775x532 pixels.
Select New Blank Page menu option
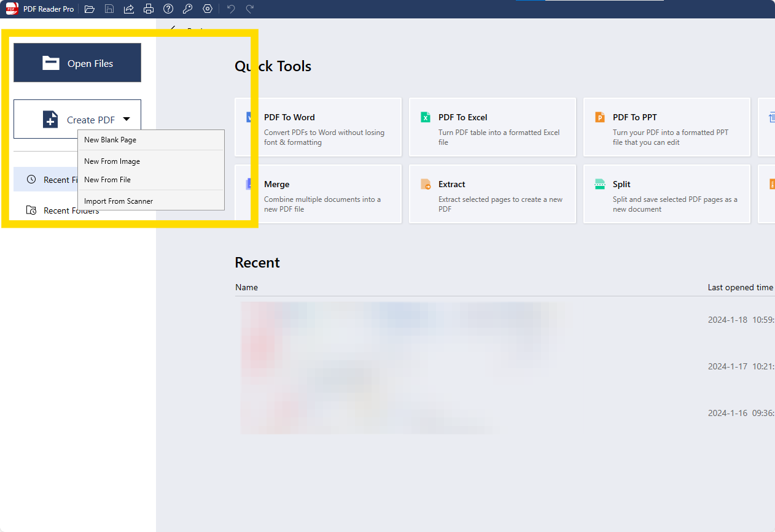click(x=111, y=140)
